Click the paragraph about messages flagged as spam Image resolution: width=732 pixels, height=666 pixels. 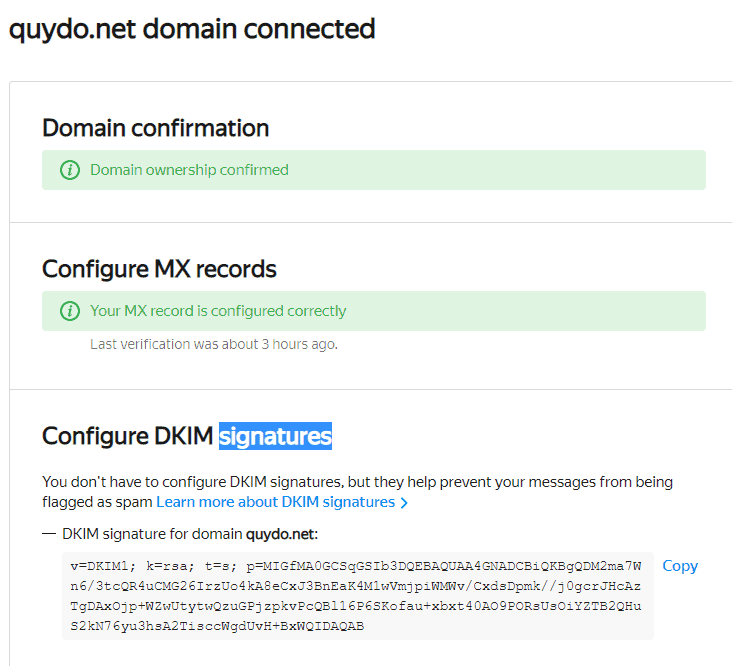coord(357,492)
